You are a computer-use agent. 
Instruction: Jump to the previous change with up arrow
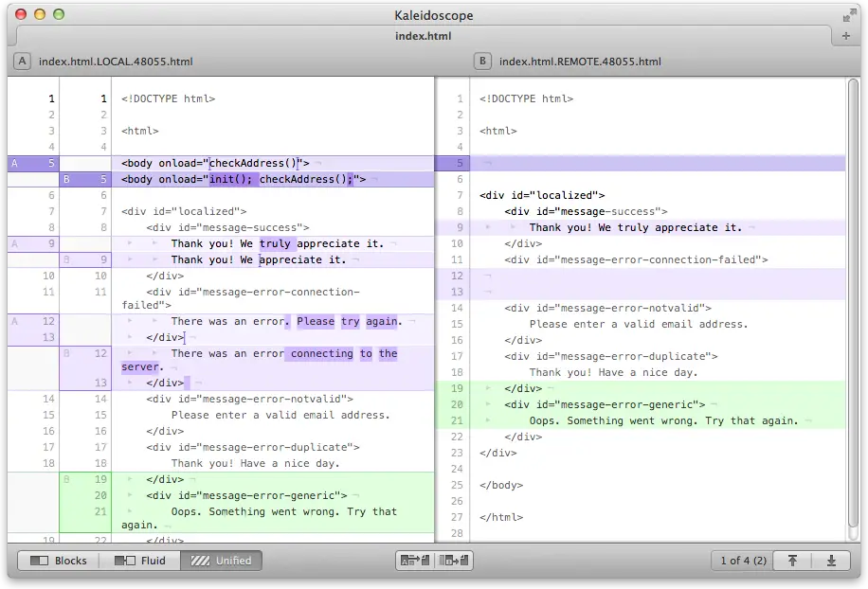click(x=792, y=561)
